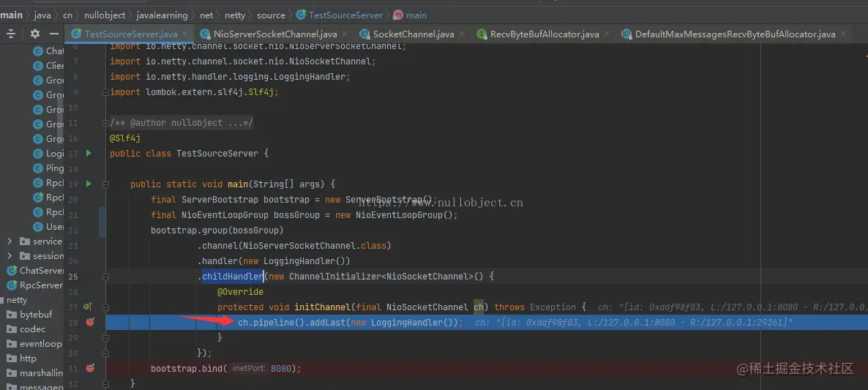Select the bytebuf folder
The image size is (868, 390).
[29, 314]
